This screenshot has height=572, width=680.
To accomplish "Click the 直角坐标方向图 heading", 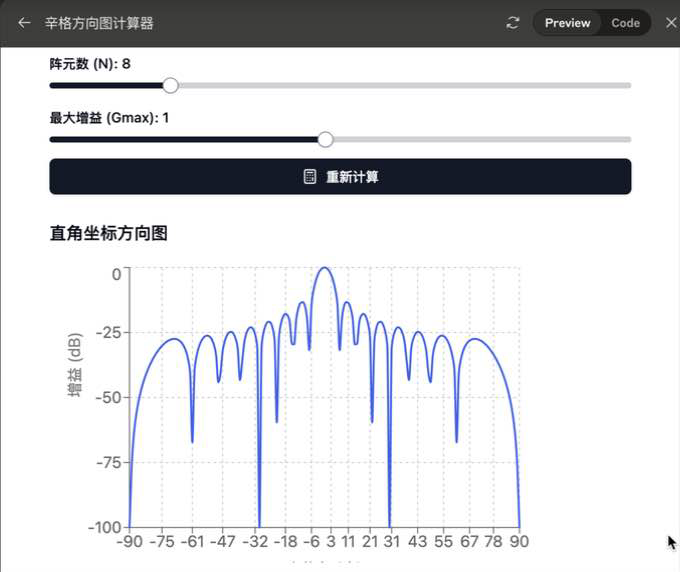I will (x=108, y=234).
